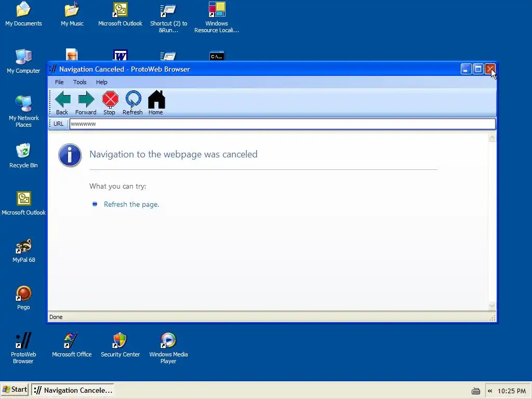Click the 'Navigation to the webpage was canceled' heading
Screen dimensions: 532x399
pyautogui.click(x=174, y=154)
